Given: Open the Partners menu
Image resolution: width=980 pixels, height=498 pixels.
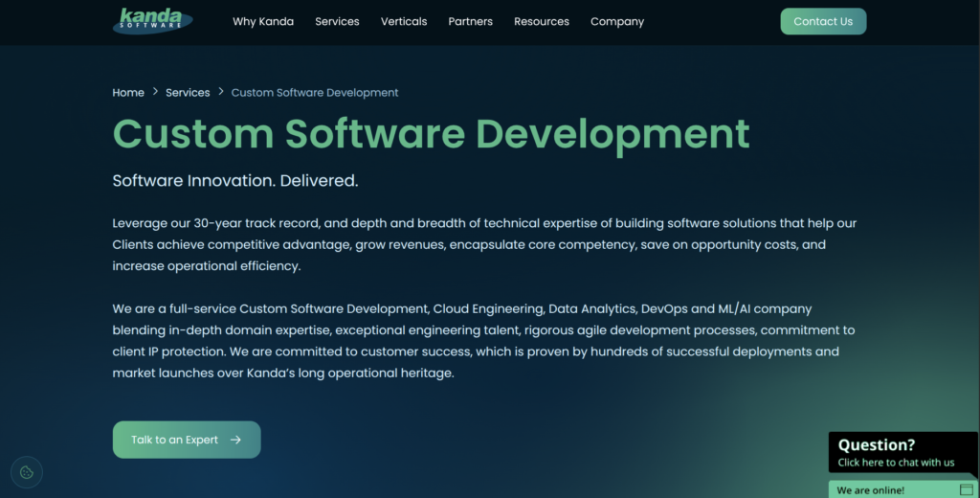Looking at the screenshot, I should (x=470, y=21).
